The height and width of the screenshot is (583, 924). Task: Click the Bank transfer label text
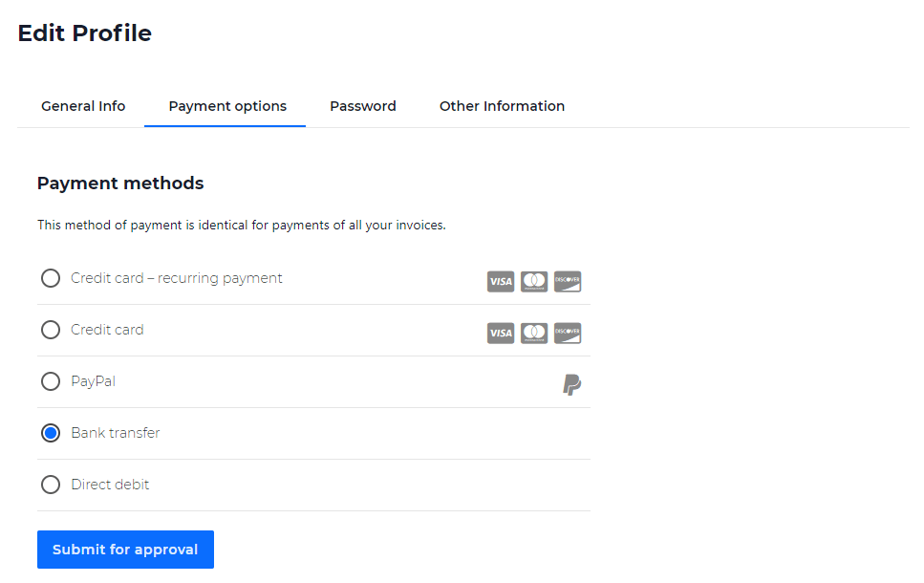tap(116, 433)
